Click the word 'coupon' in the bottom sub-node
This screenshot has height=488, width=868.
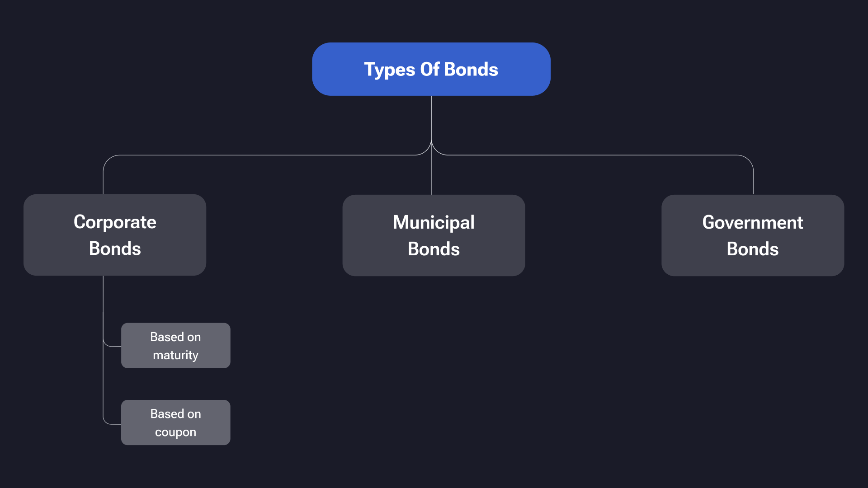click(x=175, y=432)
